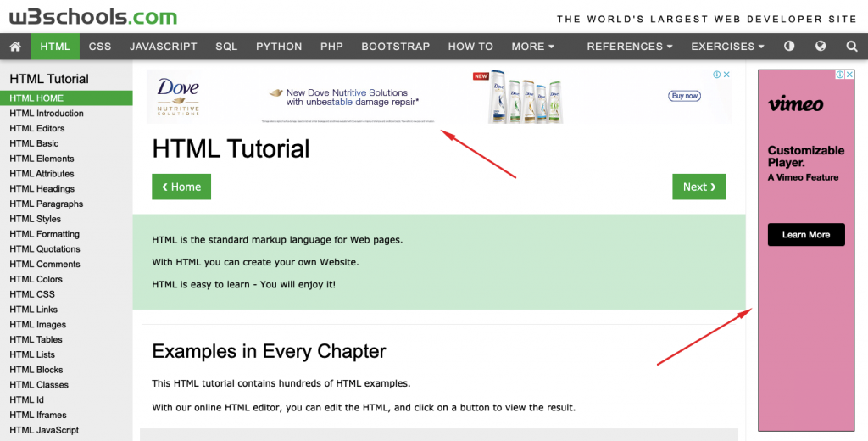
Task: Toggle the dark mode contrast icon
Action: pyautogui.click(x=789, y=46)
